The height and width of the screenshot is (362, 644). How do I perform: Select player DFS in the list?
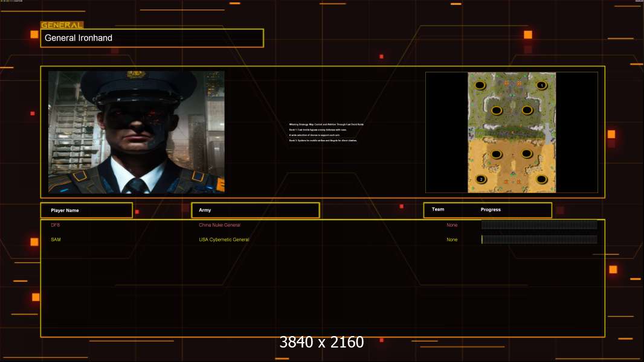pyautogui.click(x=56, y=225)
